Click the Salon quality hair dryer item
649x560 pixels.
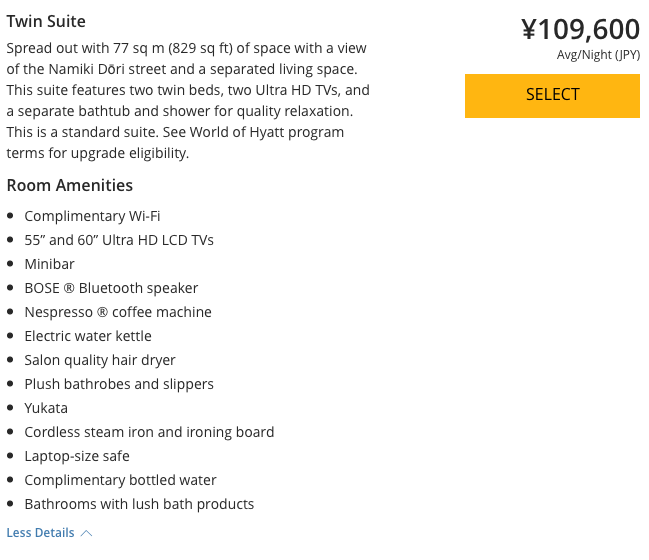click(100, 360)
